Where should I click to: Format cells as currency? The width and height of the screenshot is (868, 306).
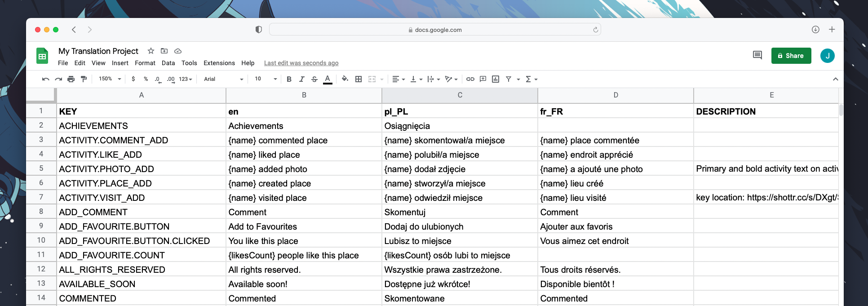[133, 79]
